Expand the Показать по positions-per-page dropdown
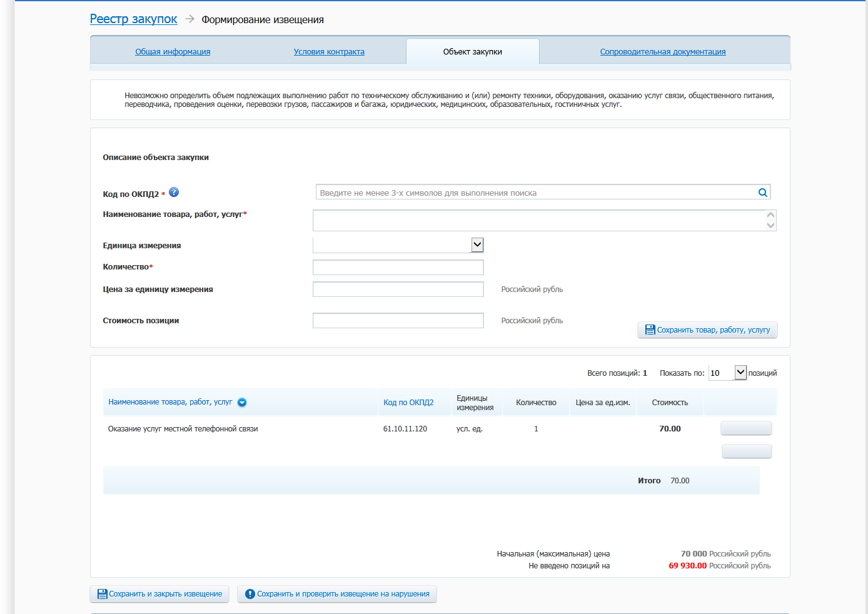 click(x=740, y=373)
